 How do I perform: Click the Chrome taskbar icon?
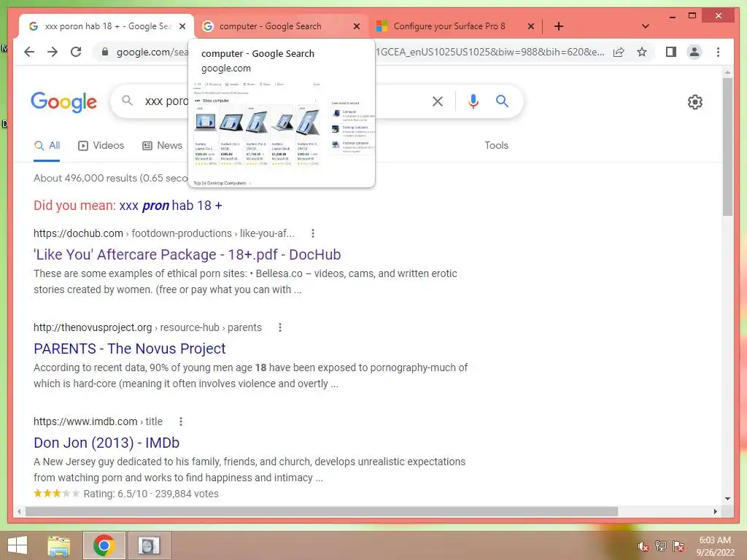coord(104,545)
